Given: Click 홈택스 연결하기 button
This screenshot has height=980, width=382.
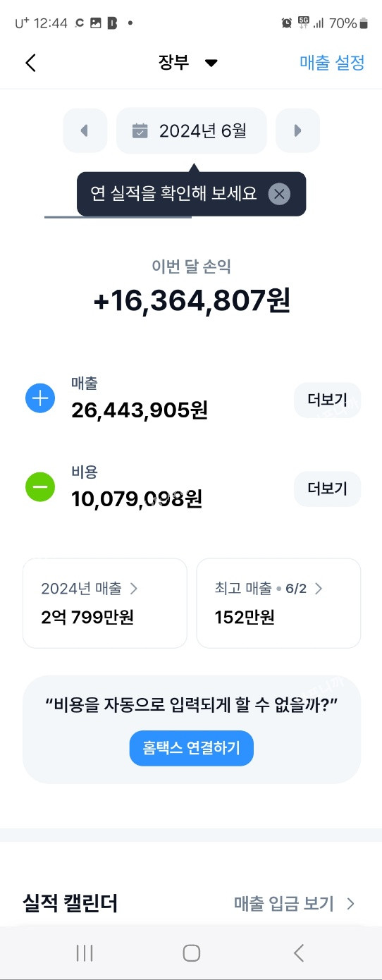Looking at the screenshot, I should pos(192,748).
